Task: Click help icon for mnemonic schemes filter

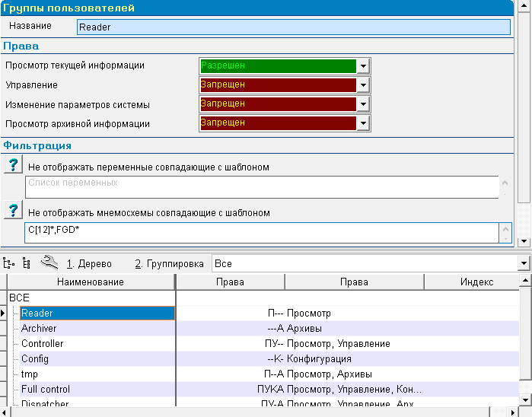Action: 13,212
